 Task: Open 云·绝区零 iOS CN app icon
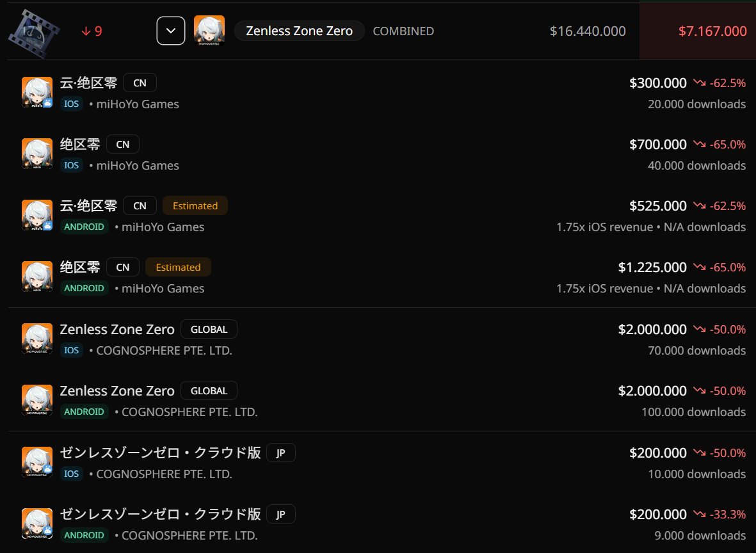coord(37,92)
